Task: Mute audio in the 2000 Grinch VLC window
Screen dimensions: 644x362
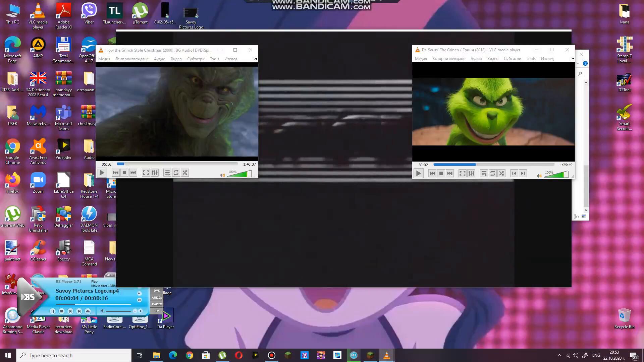Action: [x=222, y=175]
